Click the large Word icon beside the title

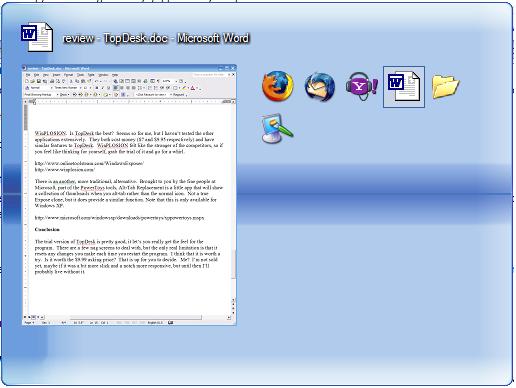[37, 37]
